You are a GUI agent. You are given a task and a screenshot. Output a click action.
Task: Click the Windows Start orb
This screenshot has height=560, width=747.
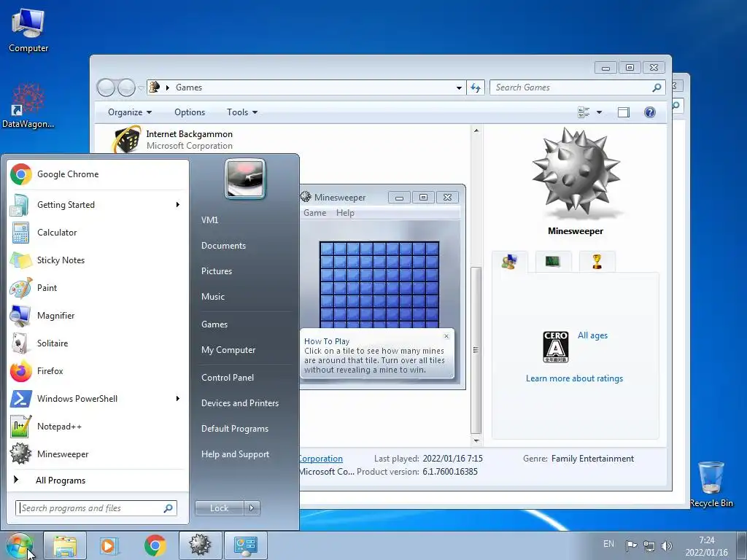click(x=20, y=545)
